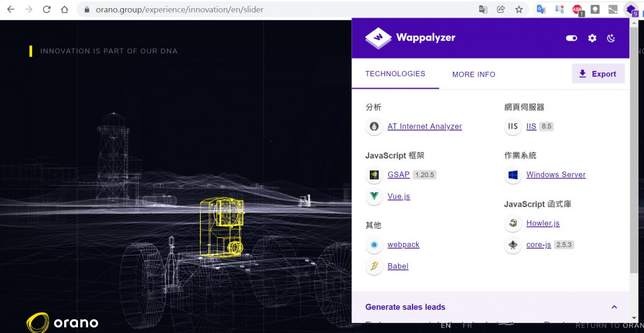Switch to the MORE INFO tab
The height and width of the screenshot is (333, 644).
474,74
